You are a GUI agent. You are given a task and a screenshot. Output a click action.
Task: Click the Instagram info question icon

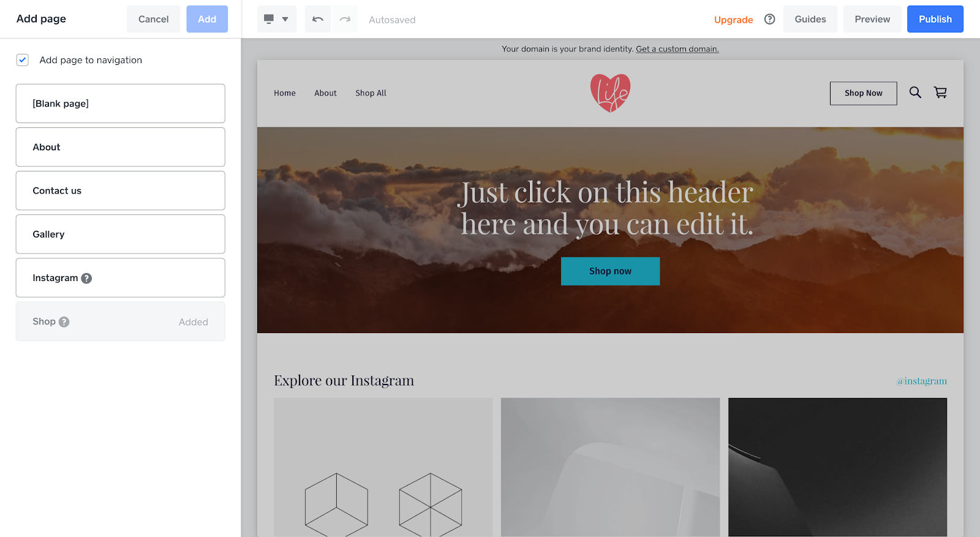coord(86,278)
